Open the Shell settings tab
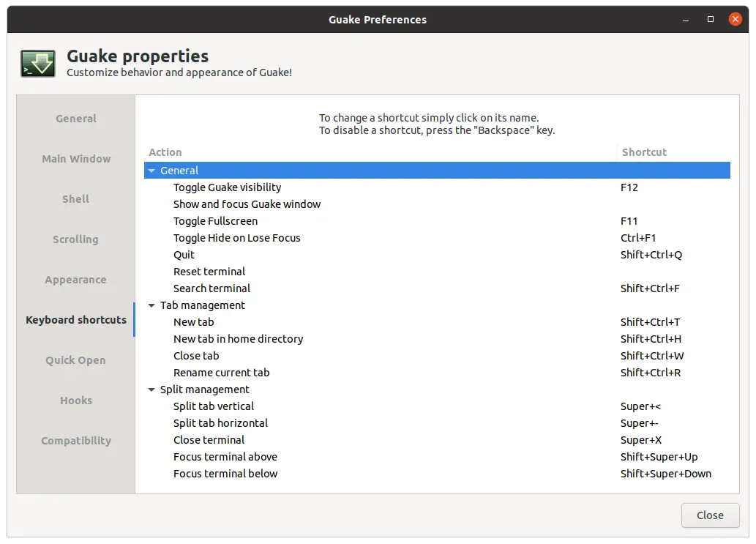Screen dimensions: 756x544 point(76,199)
